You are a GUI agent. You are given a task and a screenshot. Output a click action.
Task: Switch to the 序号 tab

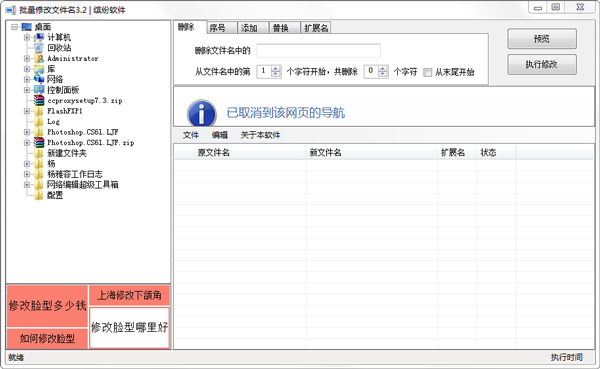[222, 28]
